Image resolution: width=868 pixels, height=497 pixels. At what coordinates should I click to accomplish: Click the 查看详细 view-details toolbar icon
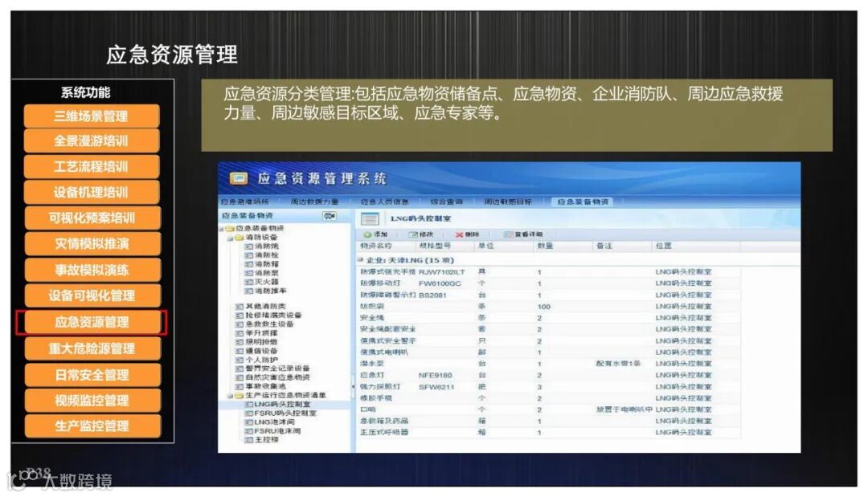[x=508, y=234]
